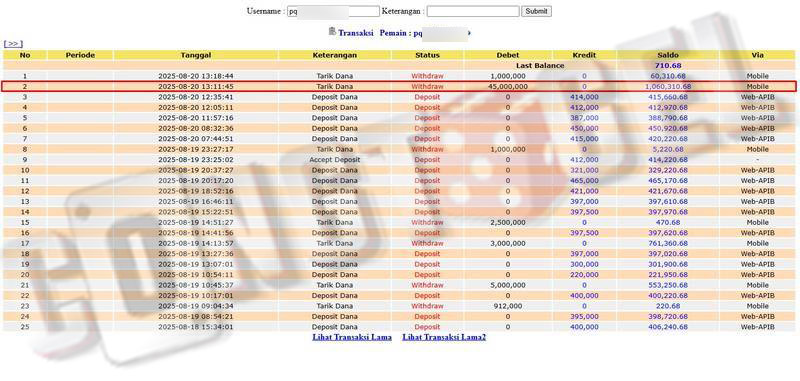Open Lihat Transaksi Lama2 link
The width and height of the screenshot is (800, 381).
point(444,337)
